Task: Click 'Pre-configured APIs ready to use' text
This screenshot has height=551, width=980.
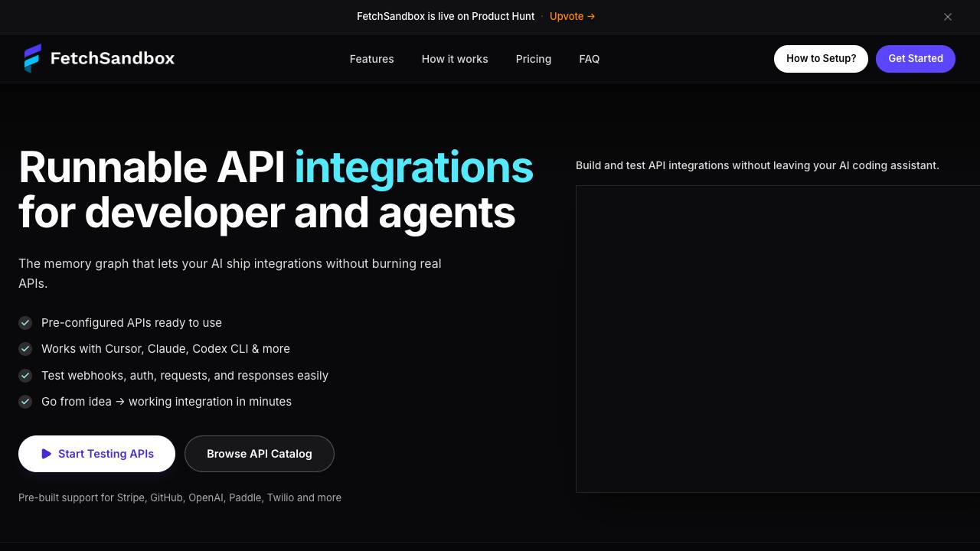Action: (132, 323)
